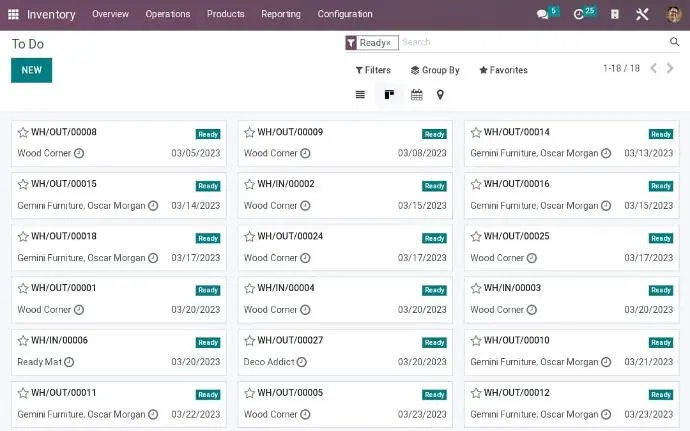690x431 pixels.
Task: Switch to list view
Action: (360, 95)
